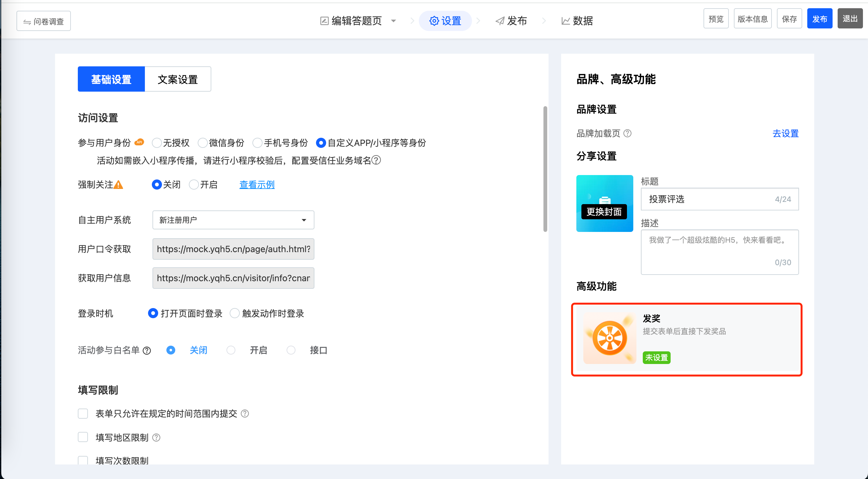The image size is (868, 479).
Task: Choose 触发动作时登录 radio option
Action: pyautogui.click(x=234, y=314)
